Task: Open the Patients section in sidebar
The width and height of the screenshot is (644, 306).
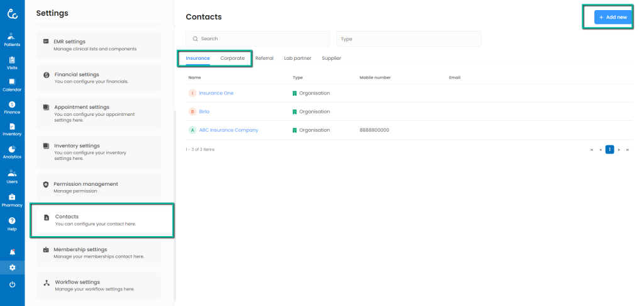Action: (x=12, y=39)
